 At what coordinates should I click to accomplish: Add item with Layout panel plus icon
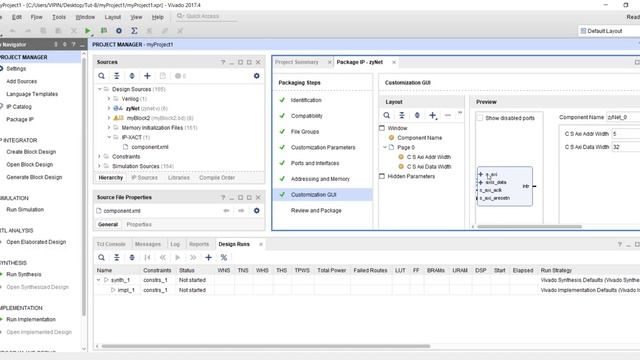(x=433, y=116)
